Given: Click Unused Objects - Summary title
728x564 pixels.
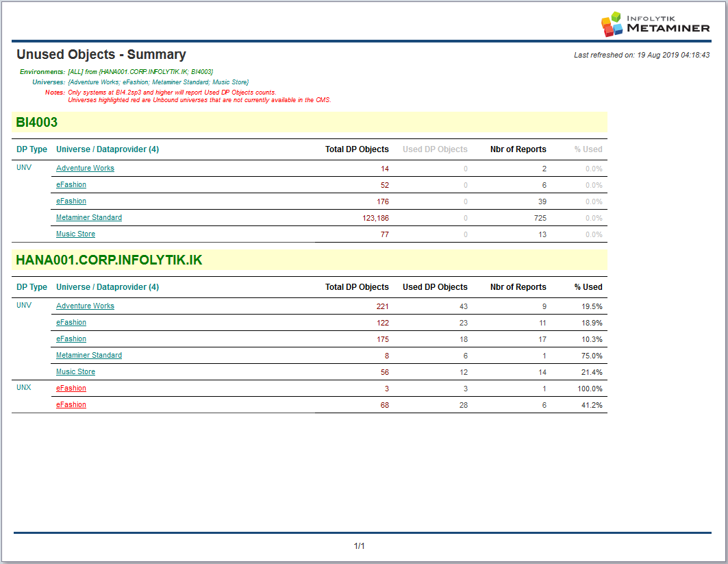Looking at the screenshot, I should tap(101, 54).
